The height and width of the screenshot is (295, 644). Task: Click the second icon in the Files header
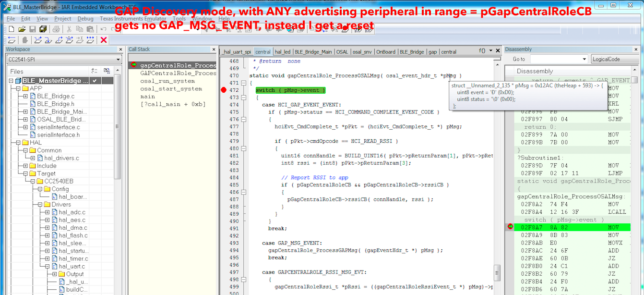pos(107,71)
